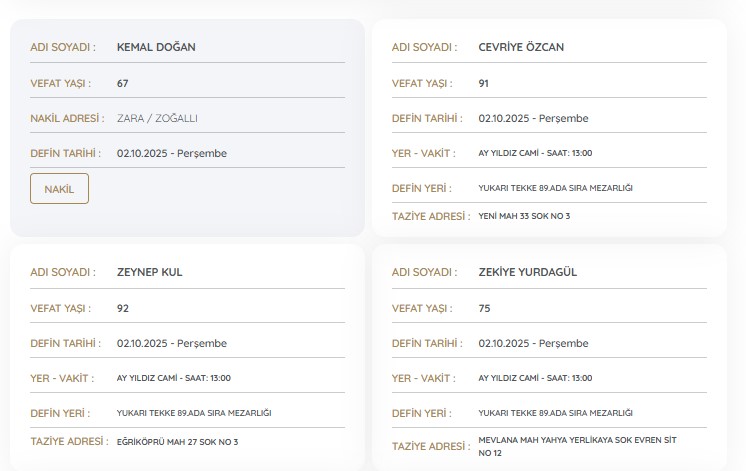The height and width of the screenshot is (471, 746).
Task: Select the name KEMAL DOĞAN
Action: [x=156, y=47]
